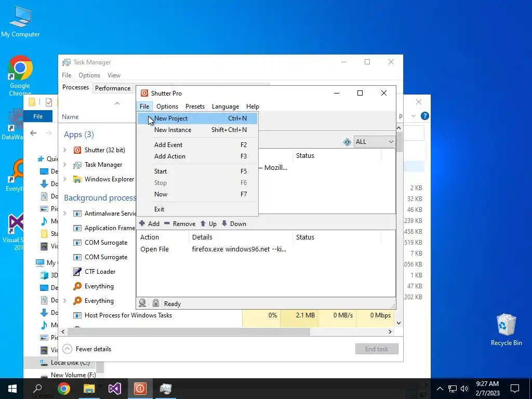
Task: Open the ALL events dropdown
Action: [374, 142]
